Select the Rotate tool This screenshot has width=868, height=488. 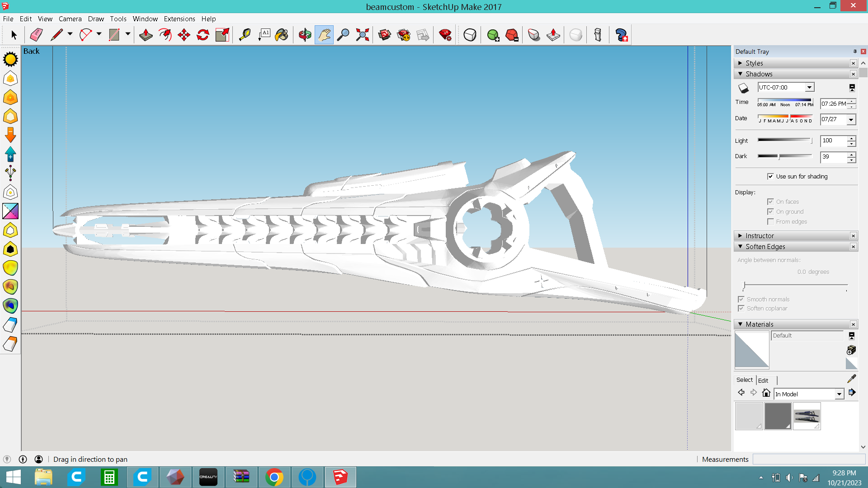point(203,35)
